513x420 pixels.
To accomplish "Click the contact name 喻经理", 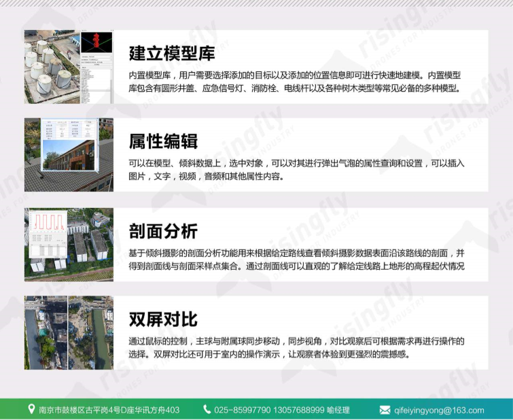I will (338, 410).
